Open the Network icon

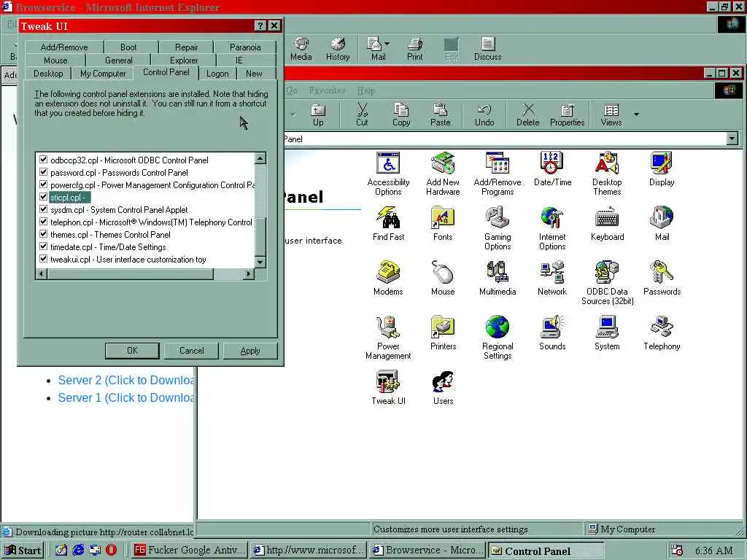pyautogui.click(x=552, y=279)
